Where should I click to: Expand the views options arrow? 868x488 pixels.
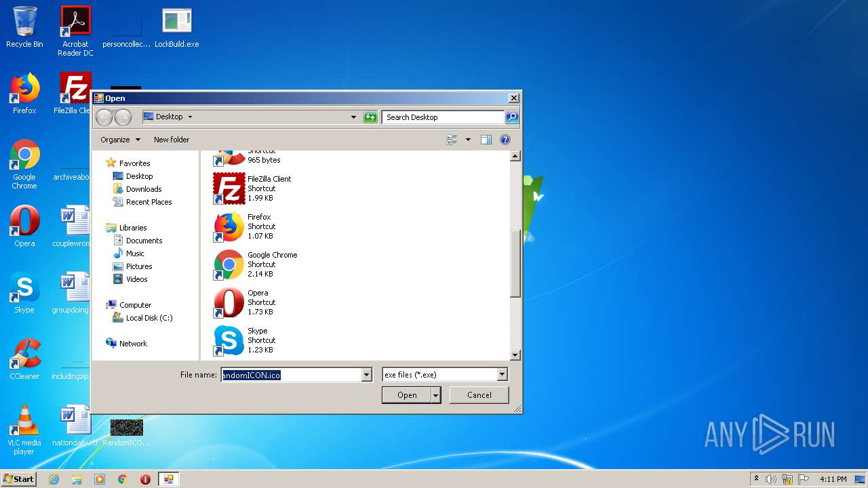point(468,140)
